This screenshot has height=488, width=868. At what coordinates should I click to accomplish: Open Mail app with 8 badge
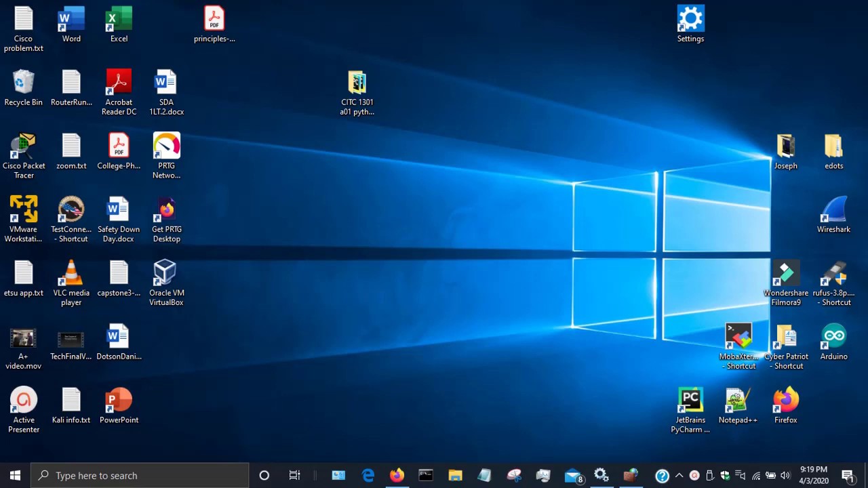(x=573, y=475)
